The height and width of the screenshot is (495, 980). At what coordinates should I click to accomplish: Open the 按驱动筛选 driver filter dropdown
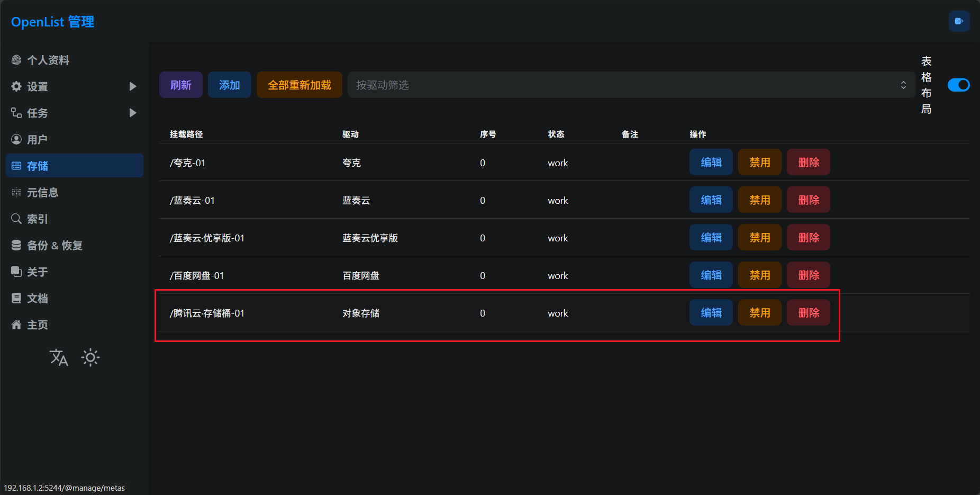(x=631, y=85)
